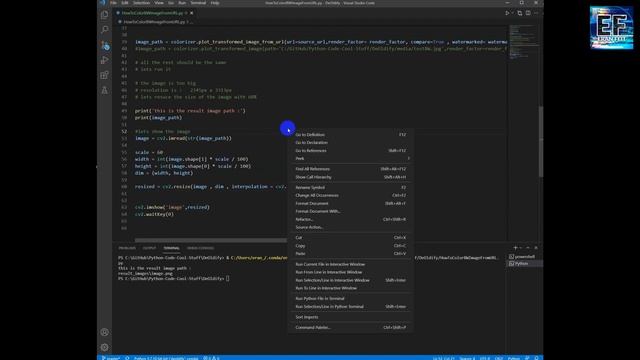Screen dimensions: 640x360
Task: Open the Edit menu
Action: (x=124, y=3)
